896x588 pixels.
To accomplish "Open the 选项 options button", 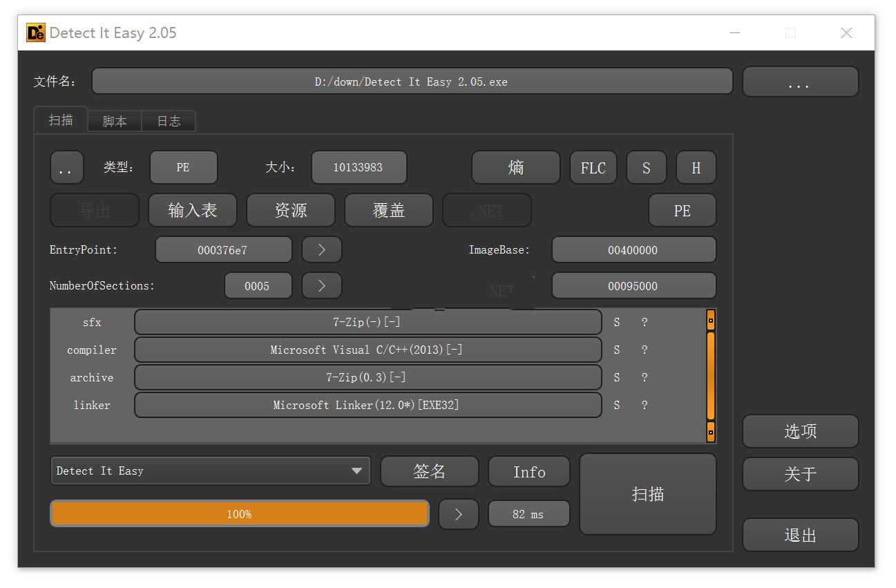I will click(x=800, y=432).
